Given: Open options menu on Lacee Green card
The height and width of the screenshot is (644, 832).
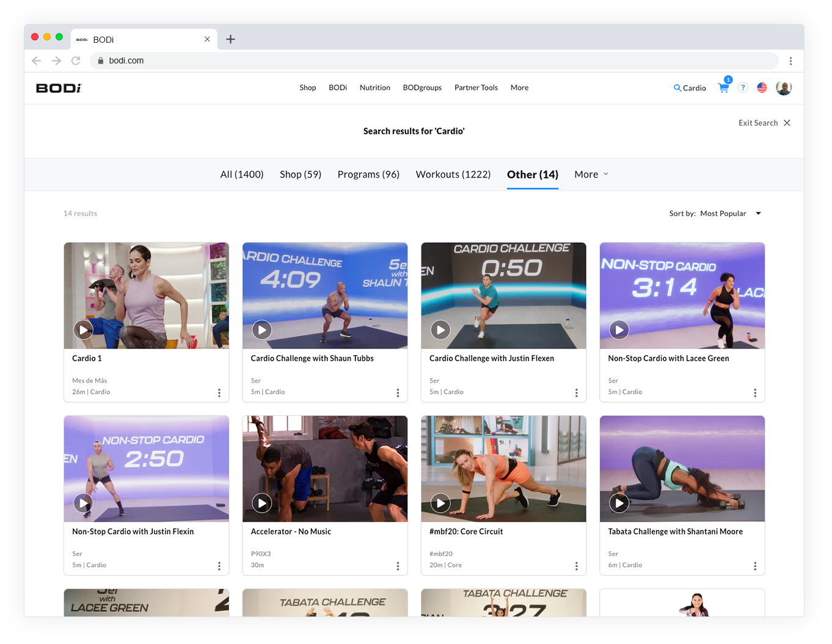Looking at the screenshot, I should (x=755, y=393).
